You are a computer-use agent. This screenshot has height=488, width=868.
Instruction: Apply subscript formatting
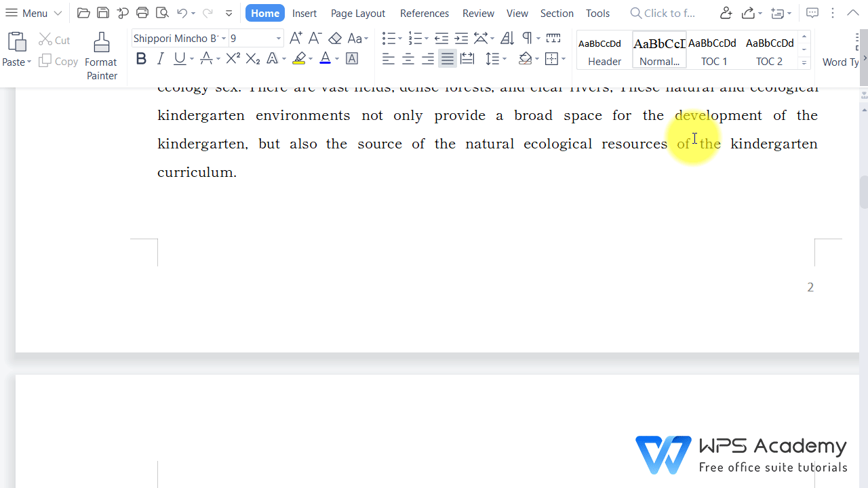click(x=252, y=59)
